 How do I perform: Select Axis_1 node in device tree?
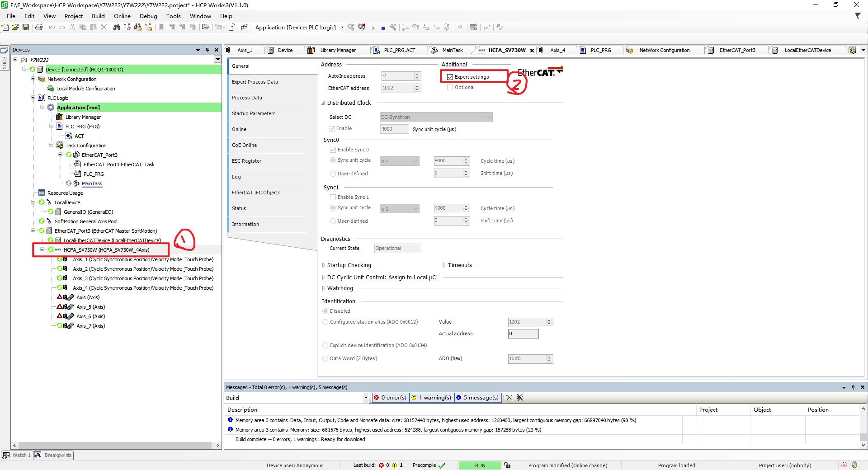[x=143, y=259]
